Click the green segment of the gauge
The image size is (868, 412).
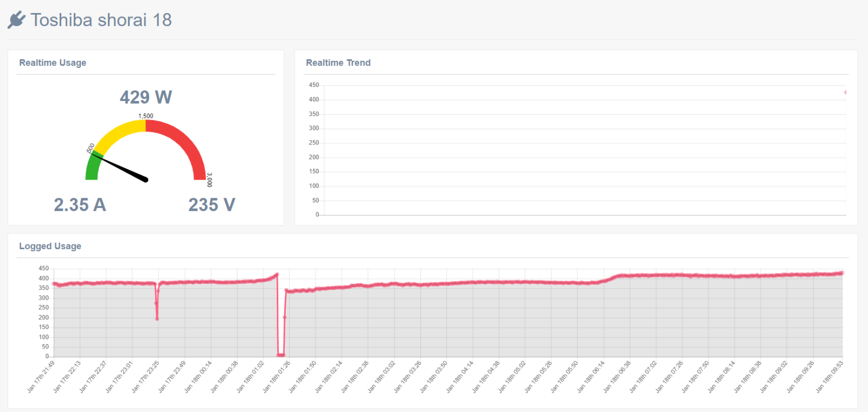92,168
